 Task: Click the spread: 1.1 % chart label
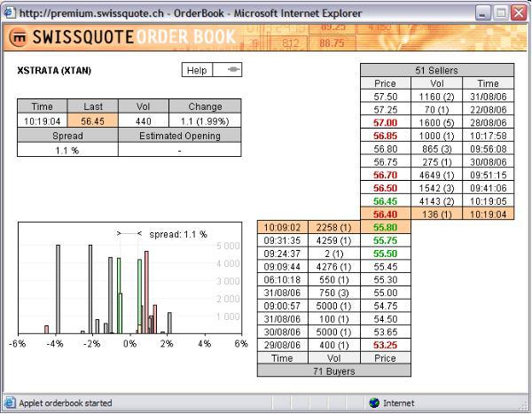[178, 234]
